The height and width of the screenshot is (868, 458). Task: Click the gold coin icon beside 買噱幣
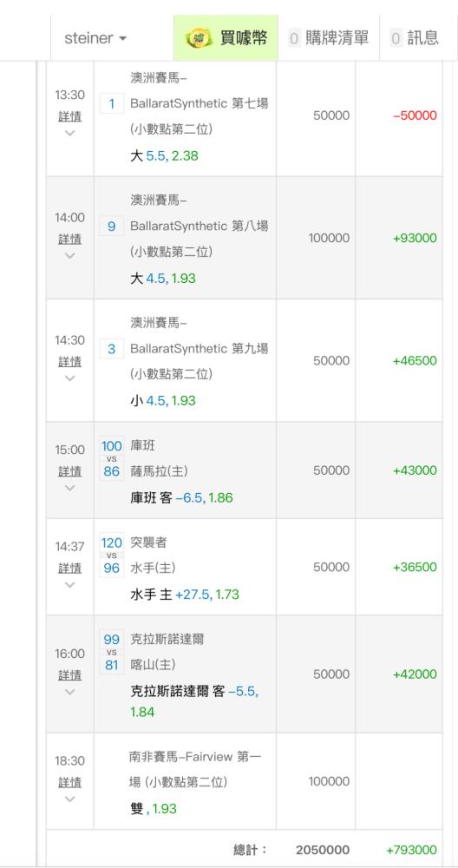198,38
